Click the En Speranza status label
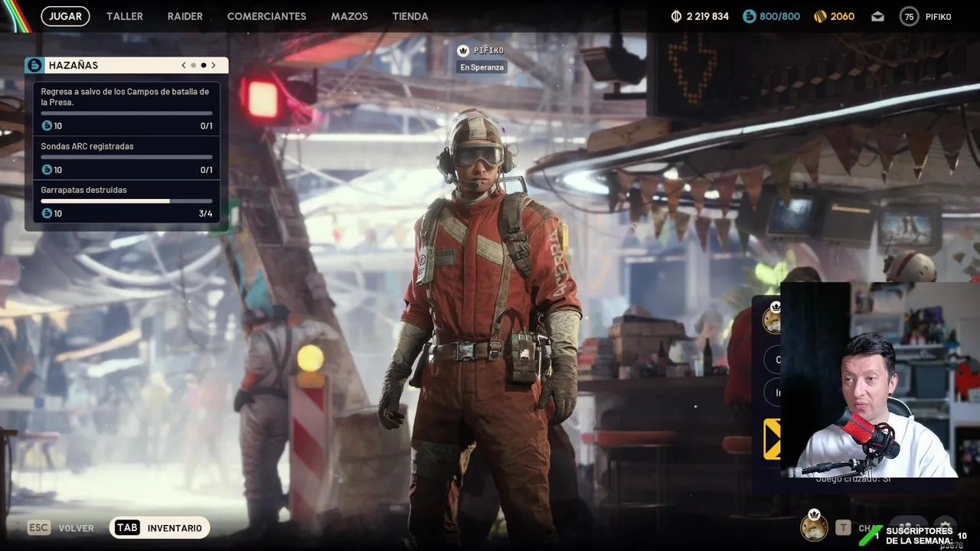 (482, 67)
